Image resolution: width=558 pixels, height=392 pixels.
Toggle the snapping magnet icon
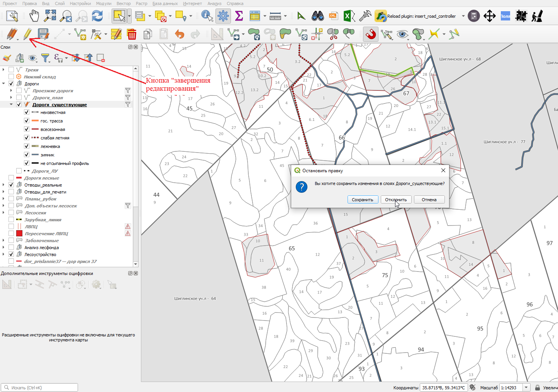pyautogui.click(x=371, y=34)
